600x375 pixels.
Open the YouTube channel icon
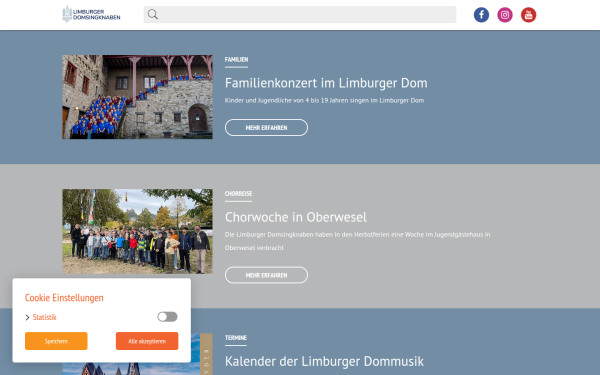click(528, 15)
